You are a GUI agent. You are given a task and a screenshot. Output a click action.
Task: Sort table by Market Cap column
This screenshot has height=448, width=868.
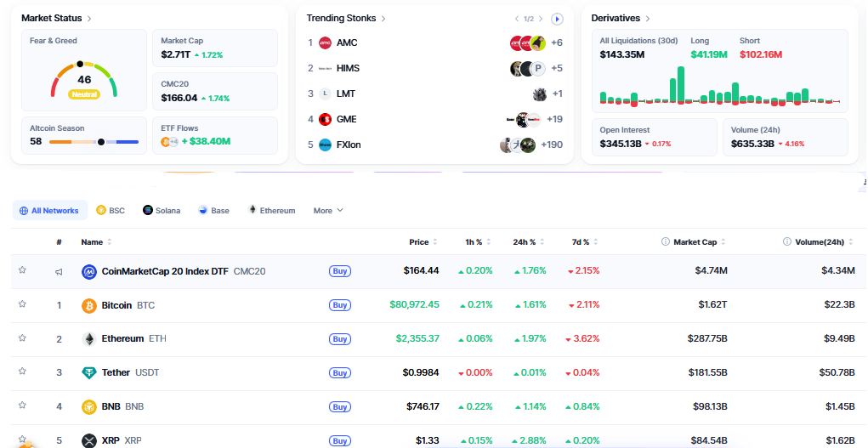coord(699,242)
